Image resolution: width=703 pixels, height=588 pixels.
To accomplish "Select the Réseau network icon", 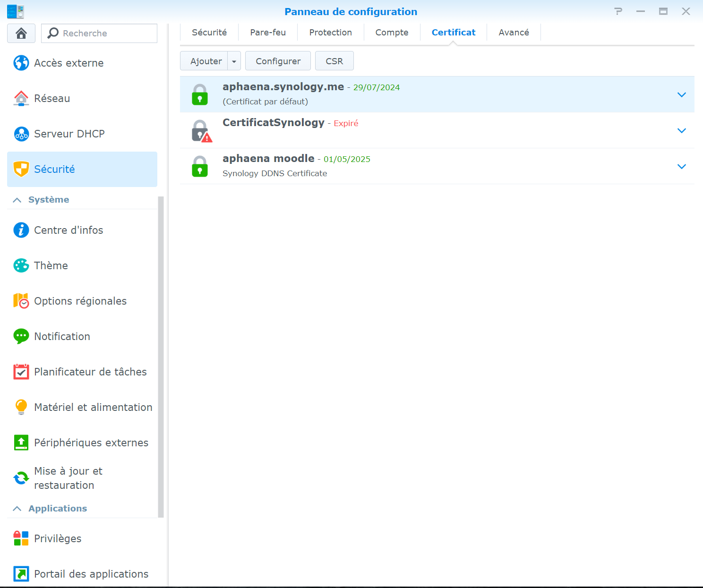I will tap(21, 98).
